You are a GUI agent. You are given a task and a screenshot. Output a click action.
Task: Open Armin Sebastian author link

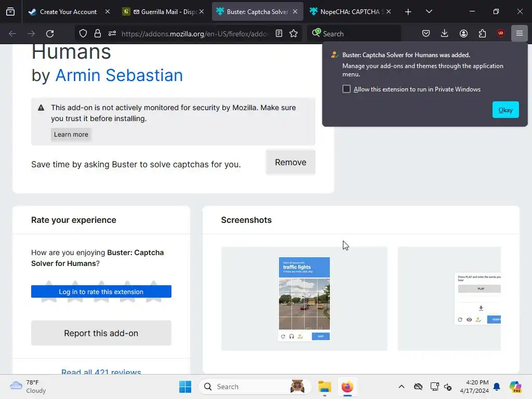coord(119,75)
